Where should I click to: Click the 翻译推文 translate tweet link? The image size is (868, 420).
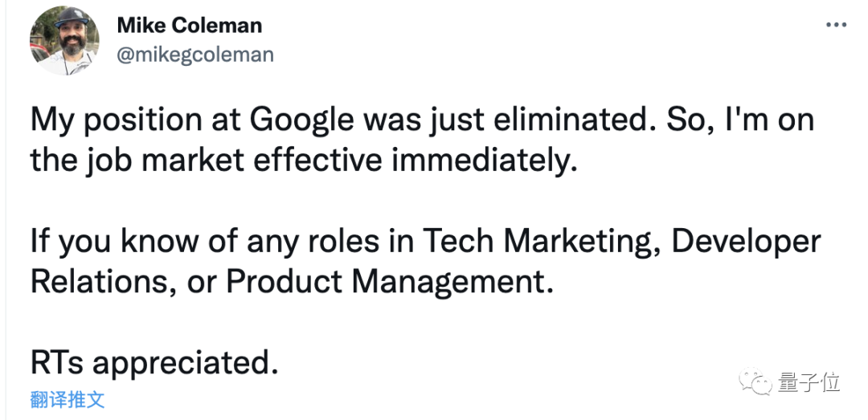pyautogui.click(x=68, y=399)
